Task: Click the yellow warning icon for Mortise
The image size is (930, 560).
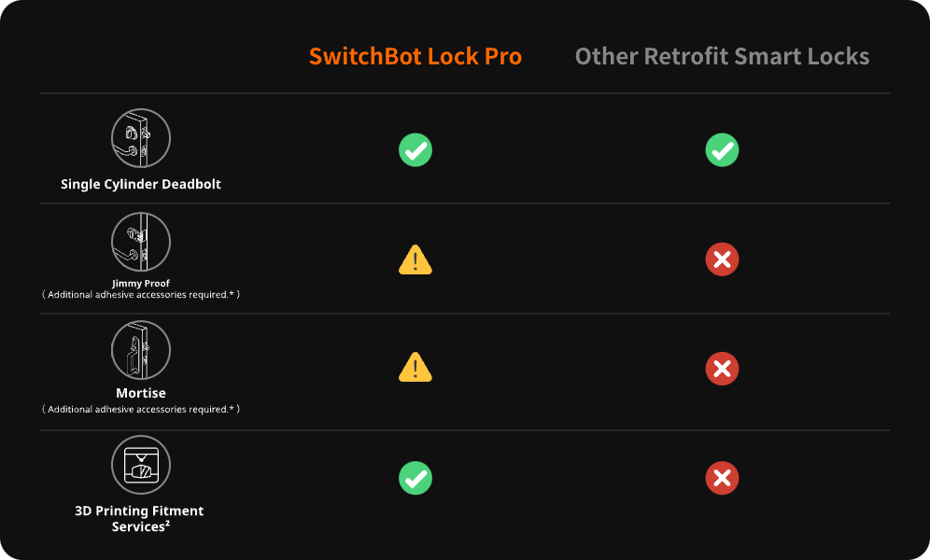Action: pos(416,369)
